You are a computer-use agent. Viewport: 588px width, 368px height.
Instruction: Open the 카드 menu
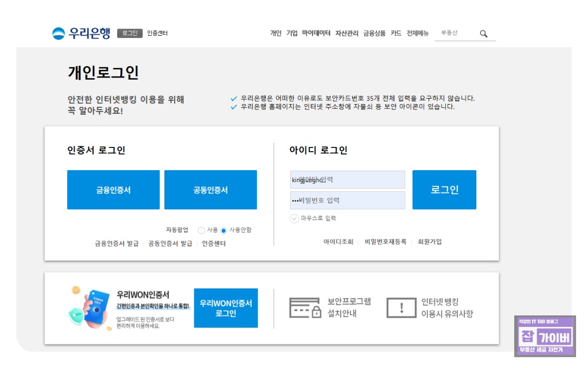396,34
